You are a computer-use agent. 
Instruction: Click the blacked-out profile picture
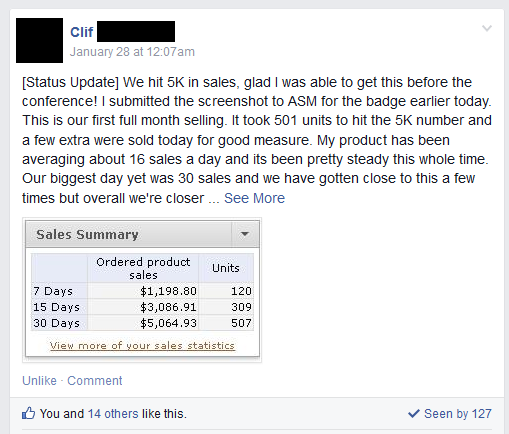coord(39,40)
